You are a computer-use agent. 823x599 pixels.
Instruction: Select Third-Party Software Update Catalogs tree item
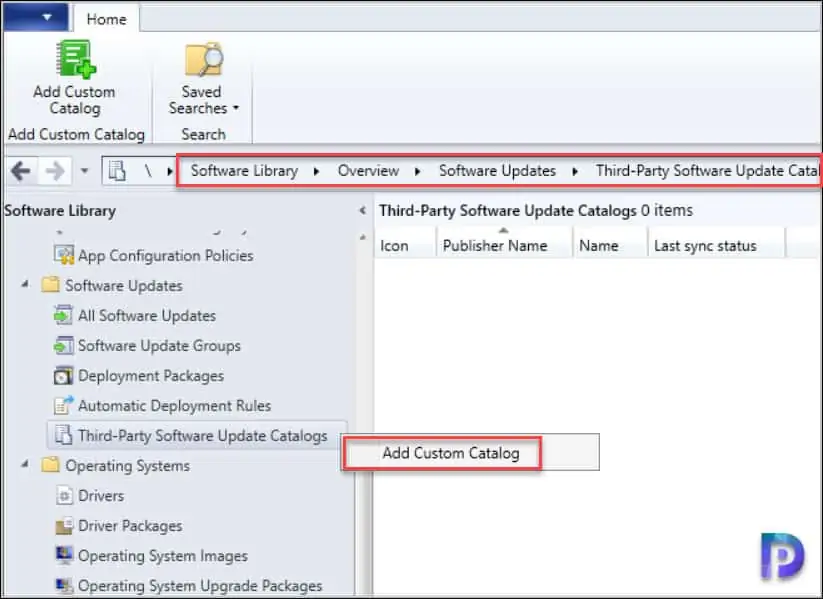[x=203, y=436]
